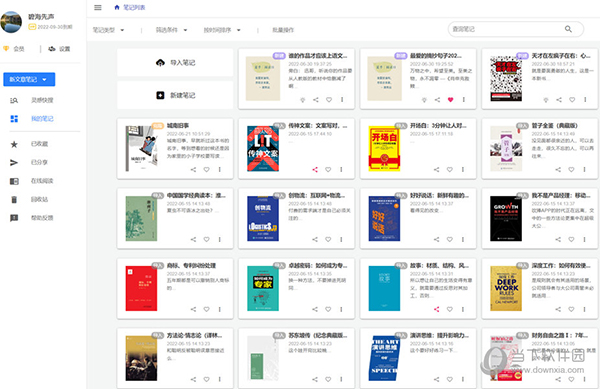The height and width of the screenshot is (389, 600).
Task: Open three-dot menu on 最爱的摘抄句子 card
Action: 464,100
